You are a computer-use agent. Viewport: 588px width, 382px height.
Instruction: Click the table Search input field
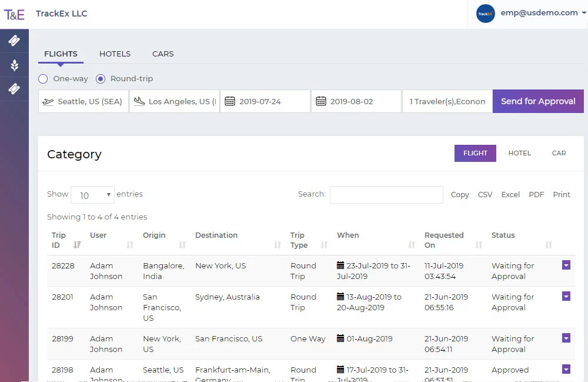tap(386, 195)
